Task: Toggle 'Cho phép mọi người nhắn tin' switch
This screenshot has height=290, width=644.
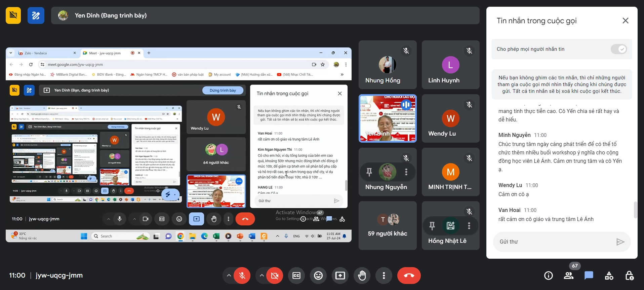Action: [x=618, y=49]
